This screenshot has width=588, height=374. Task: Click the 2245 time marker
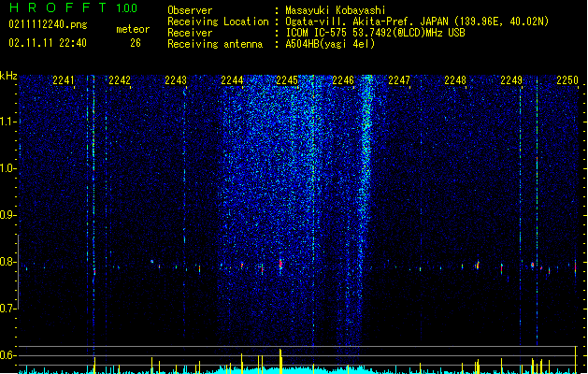287,80
